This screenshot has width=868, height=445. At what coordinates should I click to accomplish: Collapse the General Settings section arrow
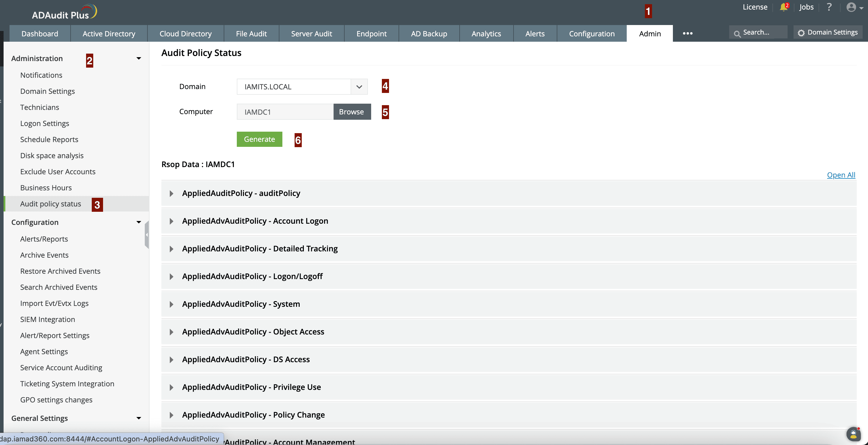[139, 418]
